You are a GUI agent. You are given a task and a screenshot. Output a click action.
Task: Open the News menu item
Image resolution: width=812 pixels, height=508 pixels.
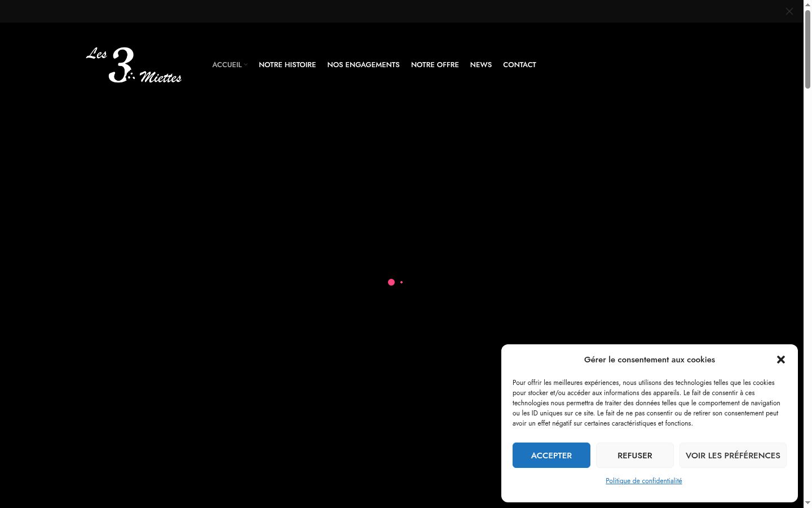481,65
